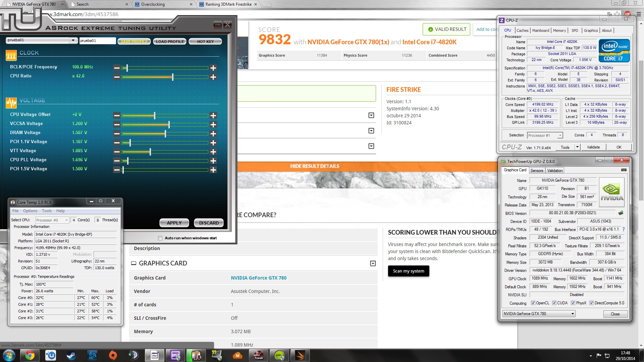Open the GPU selection dropdown in GPU-Z
644x362 pixels.
tap(573, 314)
